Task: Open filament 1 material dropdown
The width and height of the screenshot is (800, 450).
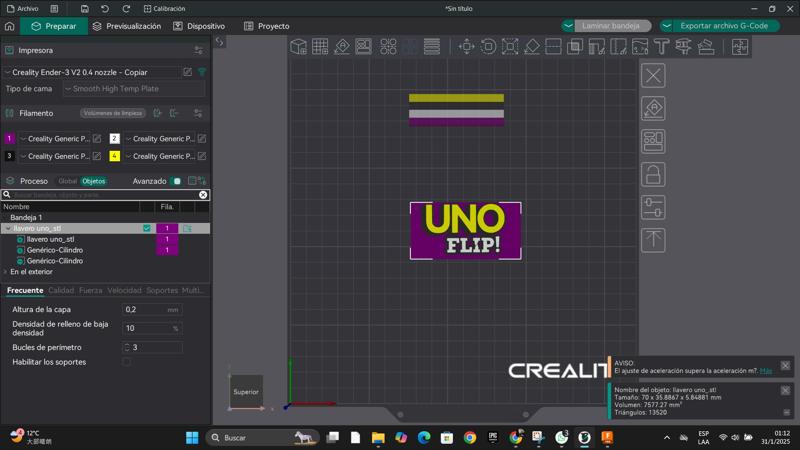Action: point(55,139)
